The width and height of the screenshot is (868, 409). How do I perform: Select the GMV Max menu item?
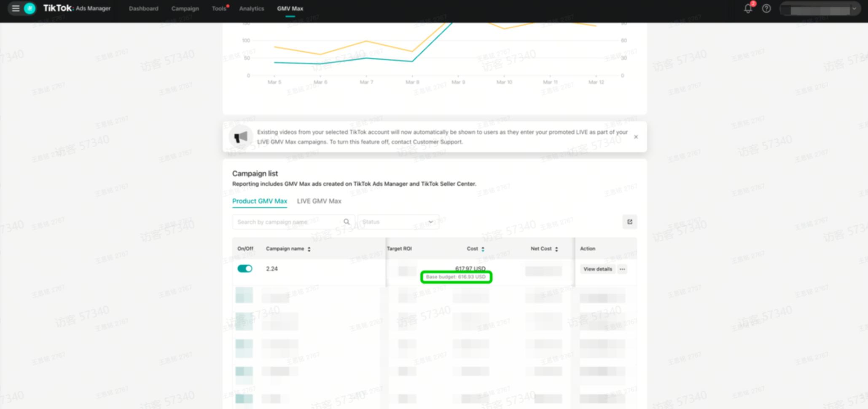coord(290,8)
